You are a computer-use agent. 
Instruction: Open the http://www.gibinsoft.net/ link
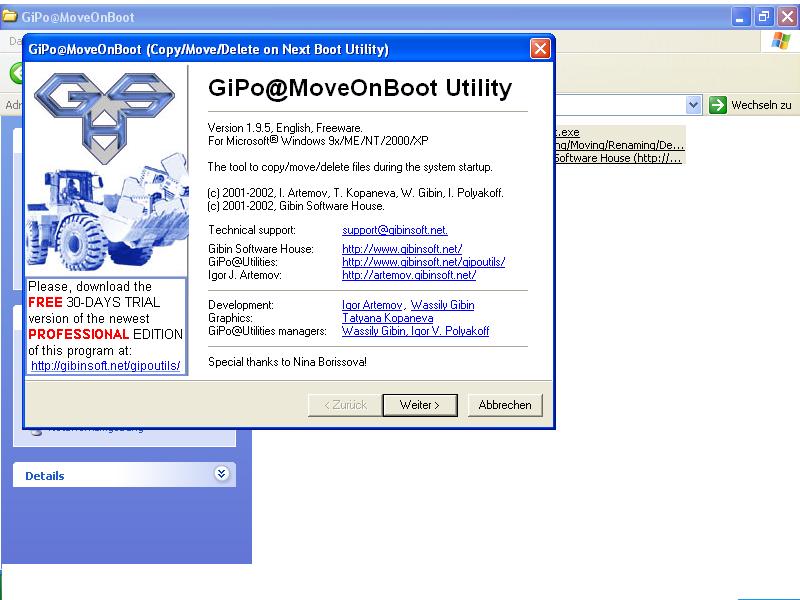(402, 249)
